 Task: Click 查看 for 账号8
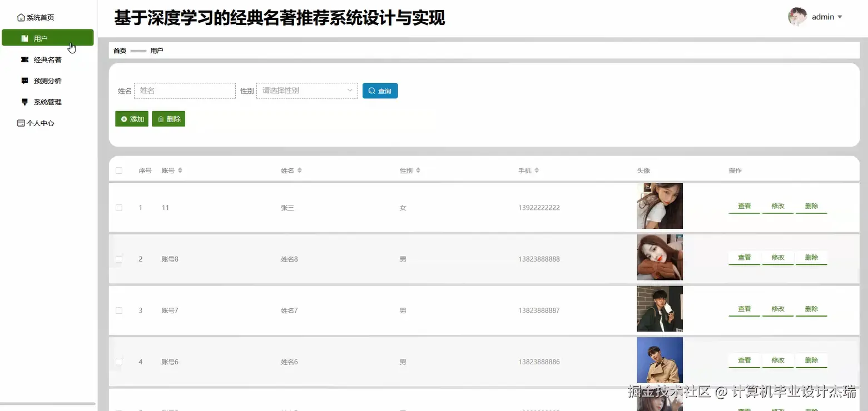pos(744,258)
